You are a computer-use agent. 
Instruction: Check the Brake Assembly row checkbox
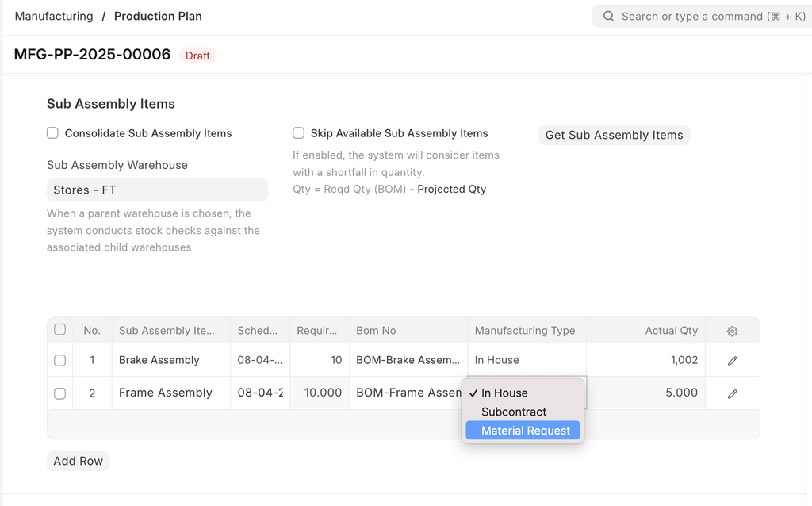pos(59,360)
